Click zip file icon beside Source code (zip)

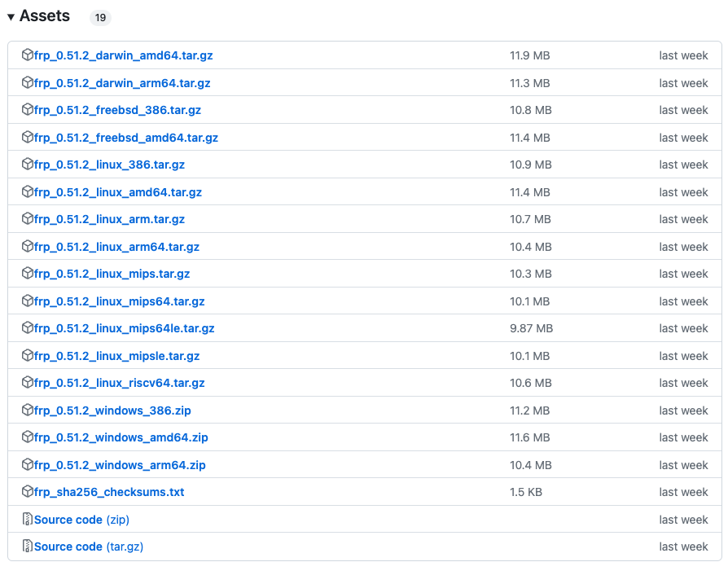click(28, 519)
